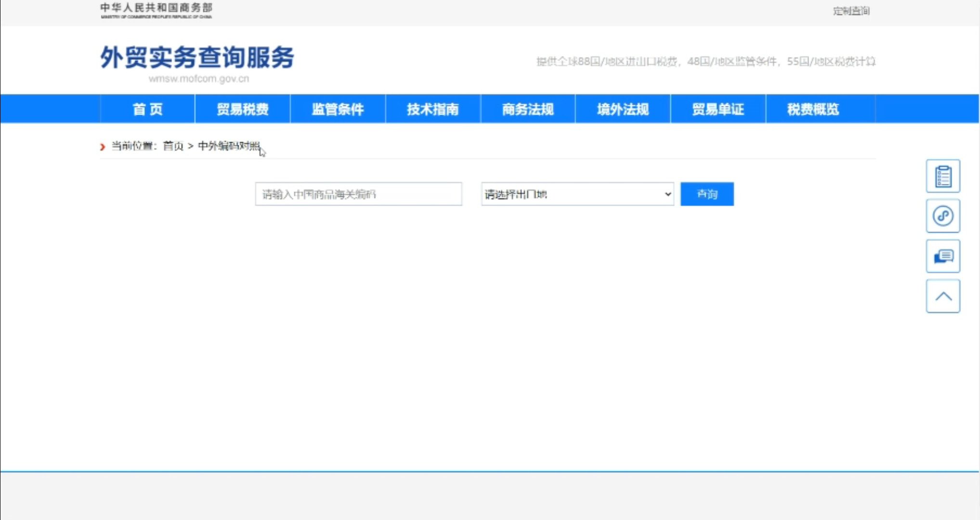This screenshot has width=980, height=520.
Task: Switch to the 贸易税费 tab
Action: pyautogui.click(x=243, y=109)
